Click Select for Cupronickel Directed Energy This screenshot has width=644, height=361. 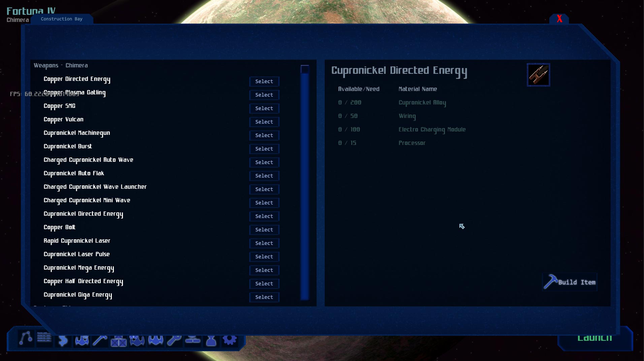264,216
